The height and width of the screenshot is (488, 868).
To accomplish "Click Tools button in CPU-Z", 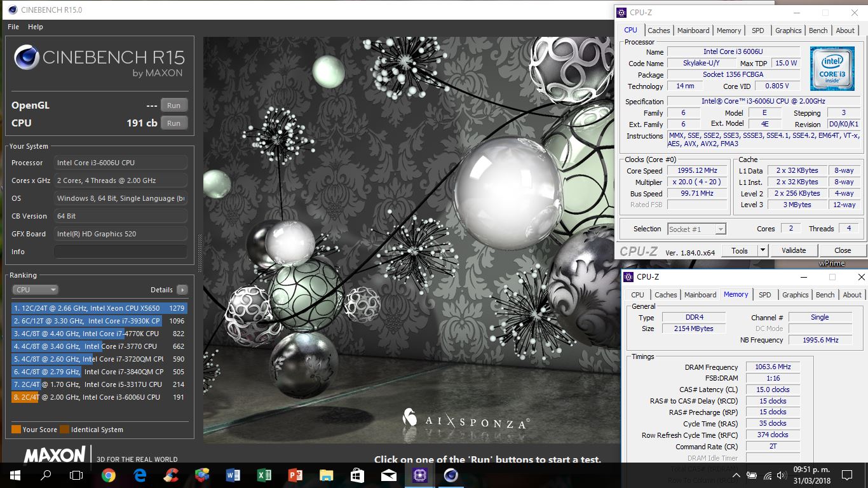I will pos(740,250).
